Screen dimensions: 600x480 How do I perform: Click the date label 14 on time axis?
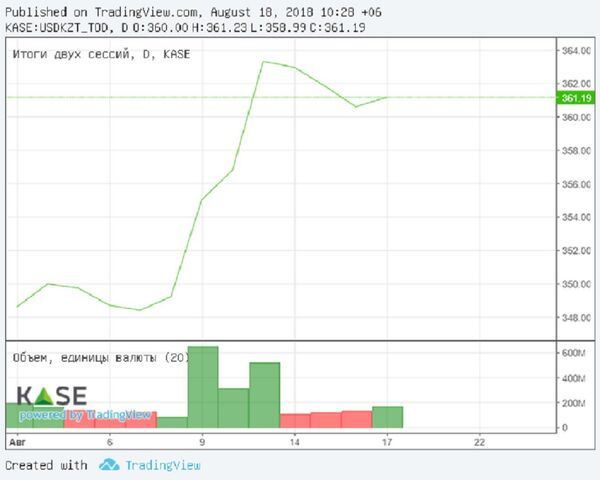pos(295,441)
